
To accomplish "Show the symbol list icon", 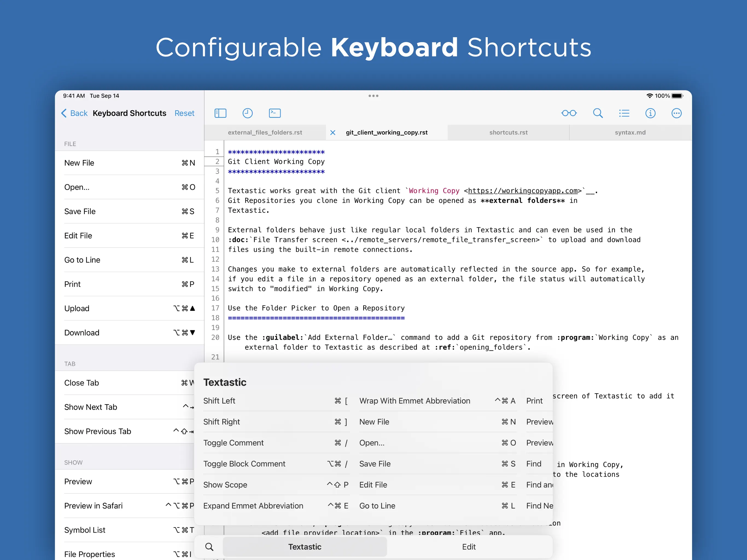I will pyautogui.click(x=624, y=113).
